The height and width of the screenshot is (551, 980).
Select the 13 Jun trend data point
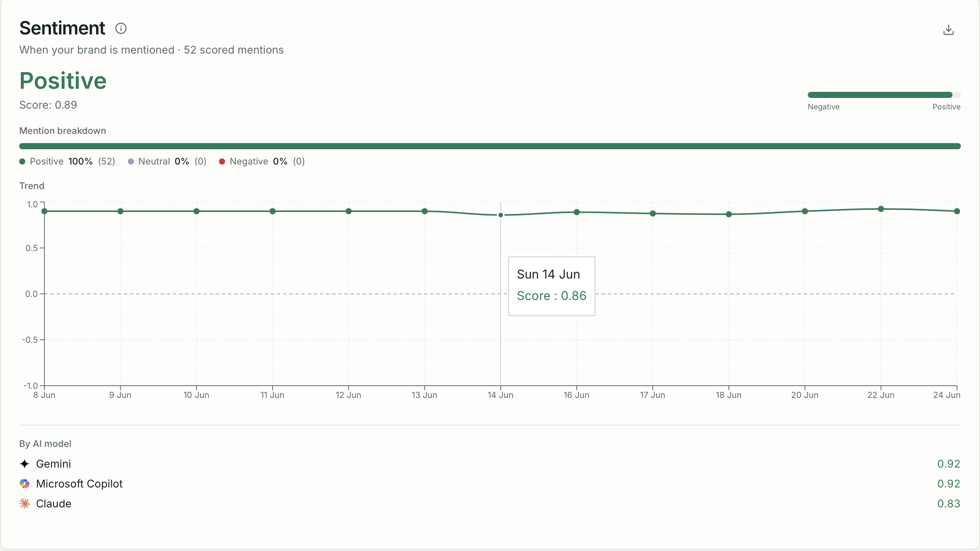click(425, 211)
